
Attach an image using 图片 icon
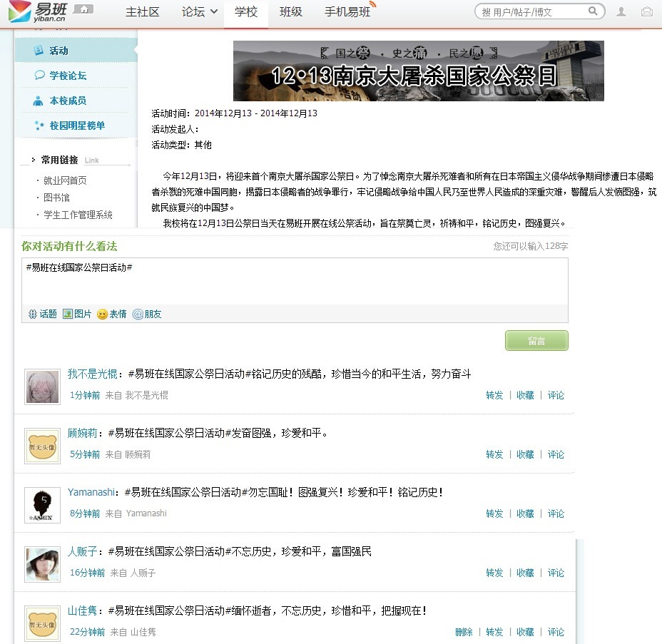point(77,314)
